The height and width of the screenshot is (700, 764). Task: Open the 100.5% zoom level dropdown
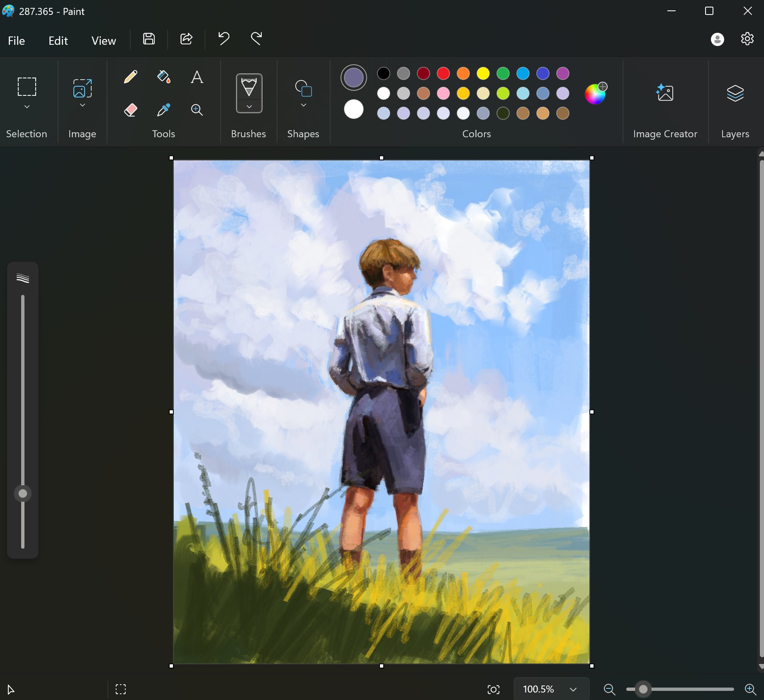pyautogui.click(x=551, y=689)
